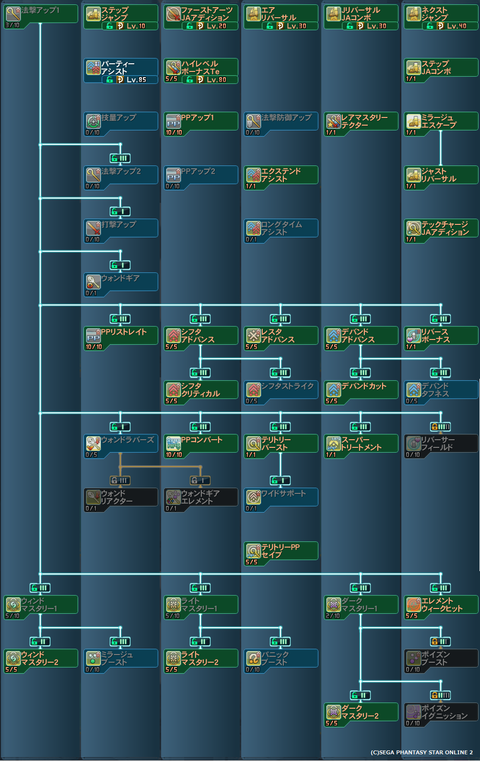Screen dimensions: 480x761
Task: Choose the シフタクリティカル skill
Action: click(x=201, y=393)
